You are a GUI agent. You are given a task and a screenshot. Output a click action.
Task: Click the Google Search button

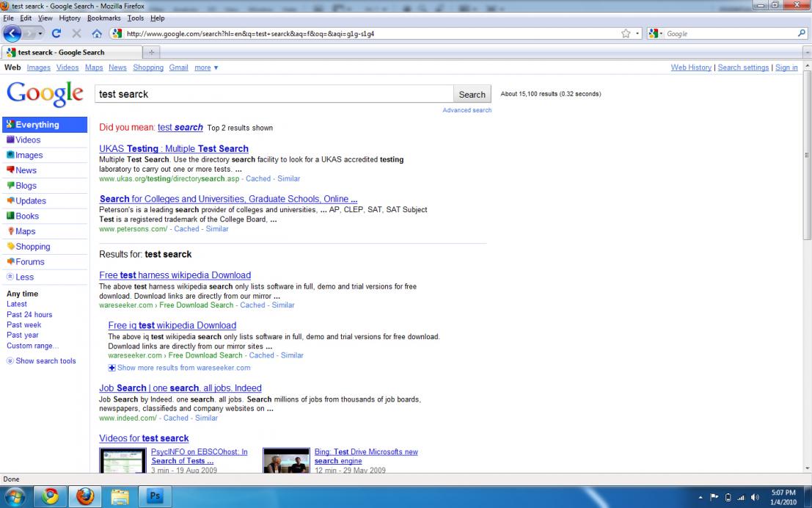[472, 95]
